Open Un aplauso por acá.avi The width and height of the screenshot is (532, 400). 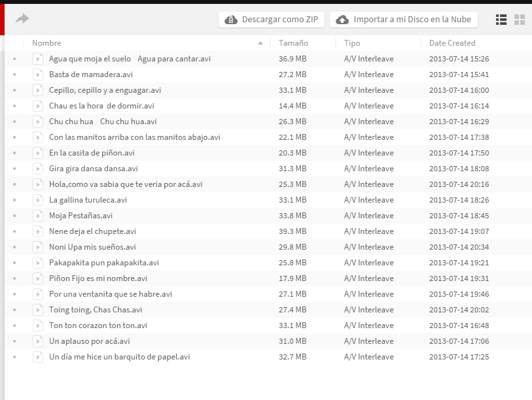(89, 341)
